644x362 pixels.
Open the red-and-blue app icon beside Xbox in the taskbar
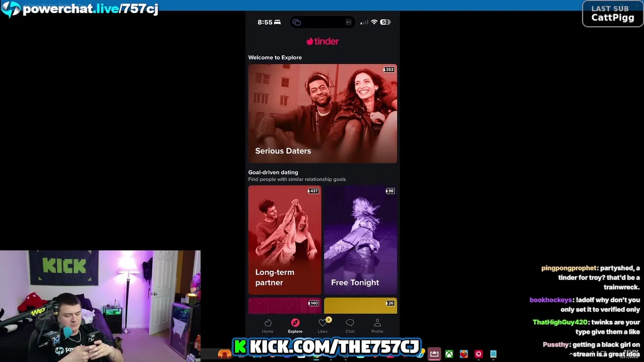[x=464, y=354]
